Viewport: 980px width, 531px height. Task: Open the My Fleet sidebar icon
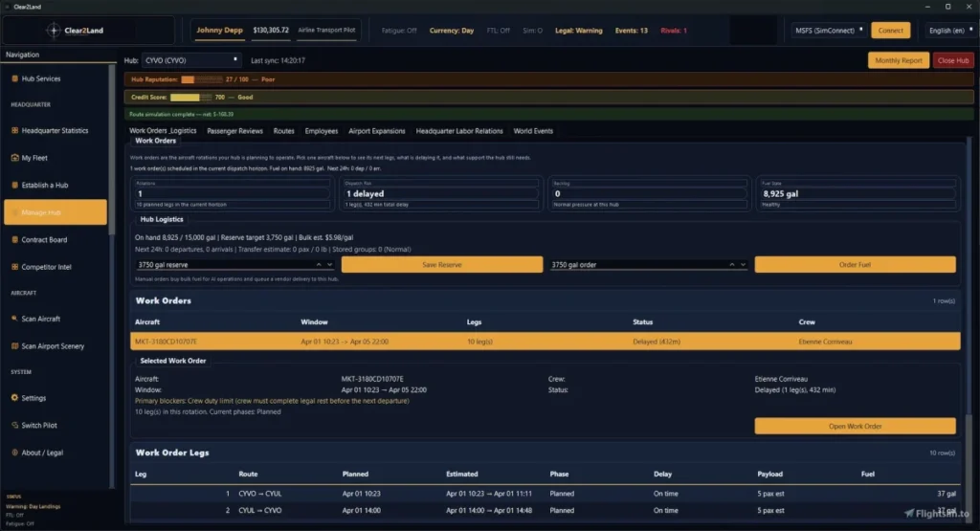tap(14, 158)
